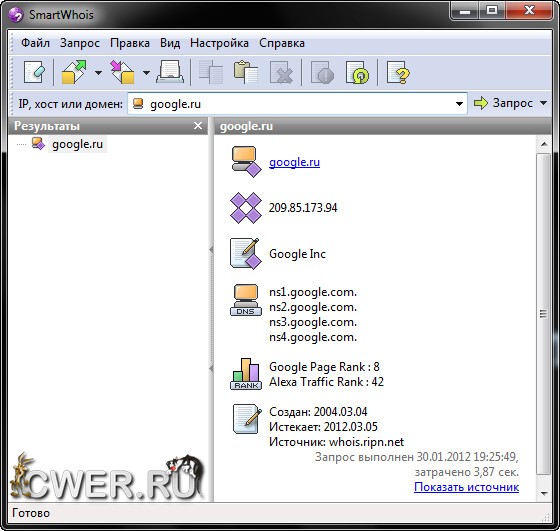The height and width of the screenshot is (531, 560).
Task: Click the Показать источник link
Action: click(x=466, y=487)
